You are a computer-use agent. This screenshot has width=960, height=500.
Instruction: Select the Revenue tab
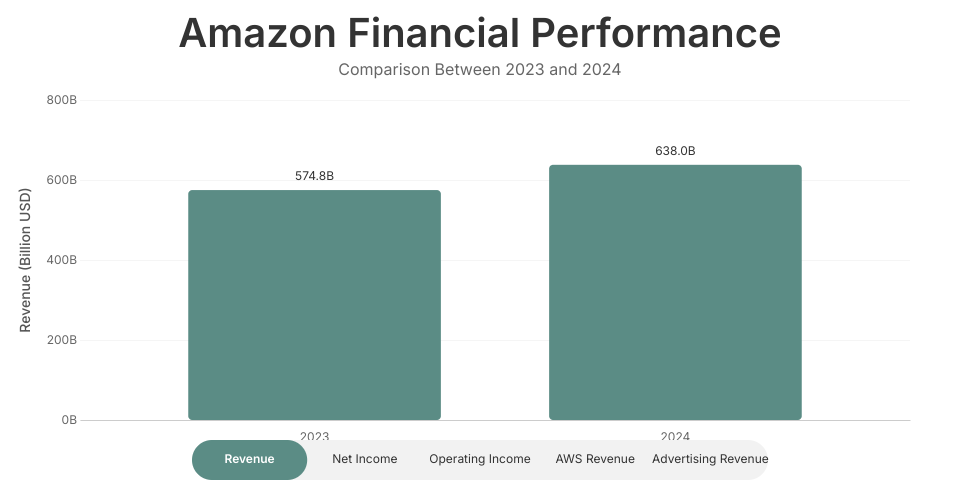pos(250,460)
